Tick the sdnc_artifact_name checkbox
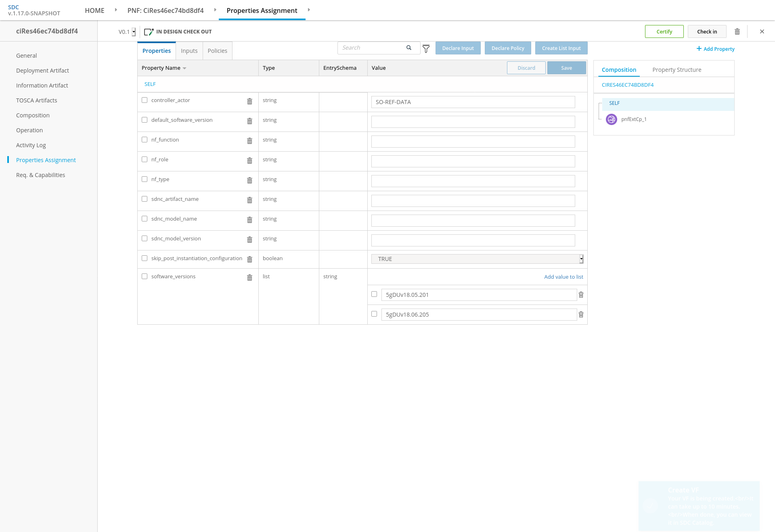The width and height of the screenshot is (775, 532). point(145,199)
